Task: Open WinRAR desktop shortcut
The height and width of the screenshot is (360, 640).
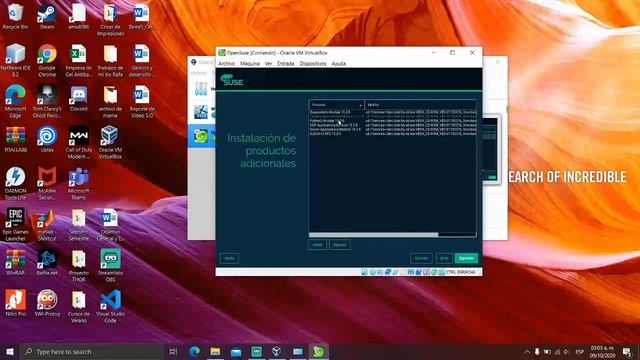Action: click(16, 262)
